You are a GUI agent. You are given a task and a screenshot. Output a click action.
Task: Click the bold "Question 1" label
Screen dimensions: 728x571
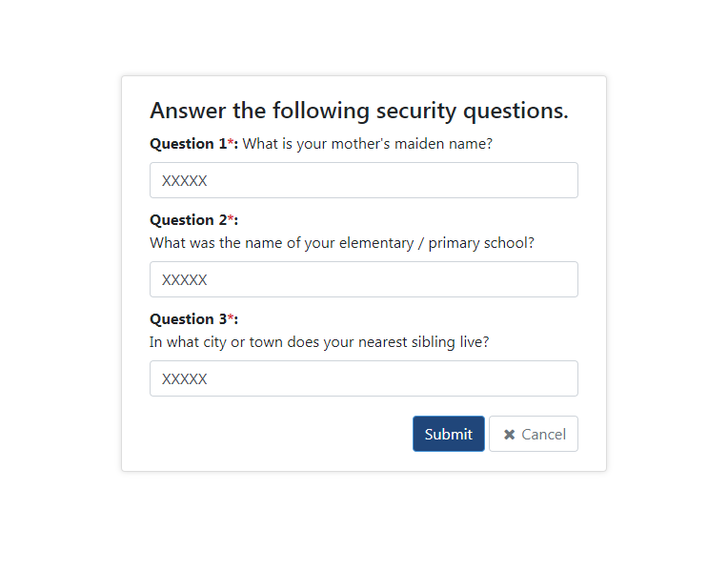[x=189, y=144]
